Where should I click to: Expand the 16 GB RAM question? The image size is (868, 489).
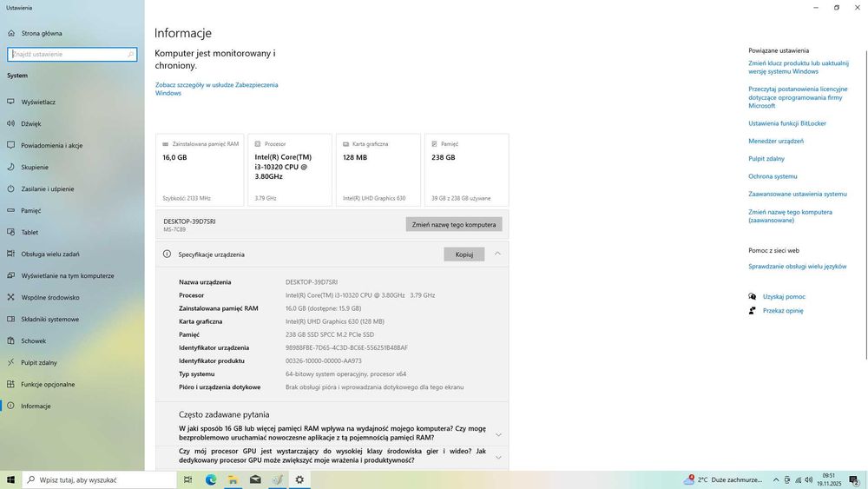pyautogui.click(x=498, y=435)
